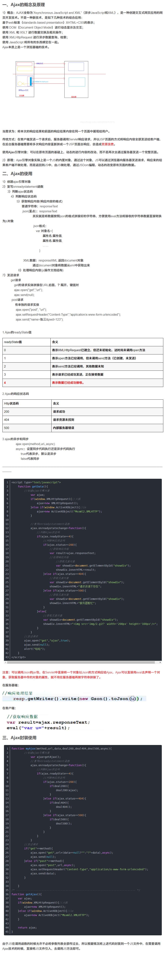Click the line true代表异步，默认是异步
This screenshot has width=165, height=980.
pos(38,454)
